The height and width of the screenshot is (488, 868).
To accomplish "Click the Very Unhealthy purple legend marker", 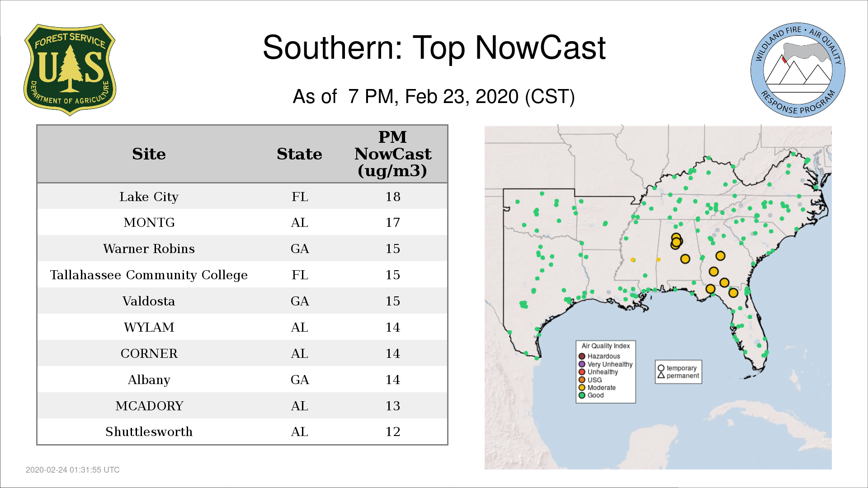I will click(582, 364).
